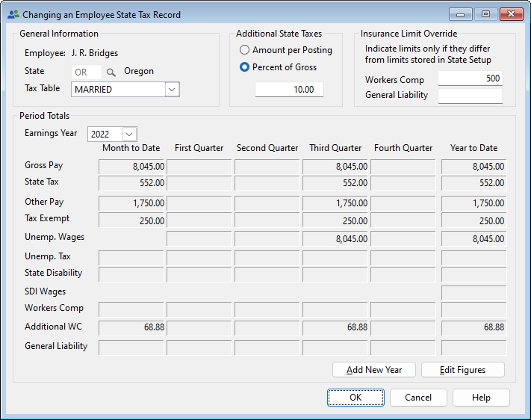Open Help for this dialog
This screenshot has width=531, height=420.
pyautogui.click(x=481, y=398)
